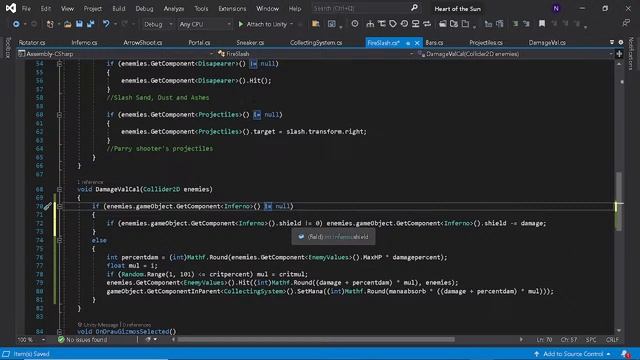
Task: Click the SPC indentation indicator
Action: (591, 340)
